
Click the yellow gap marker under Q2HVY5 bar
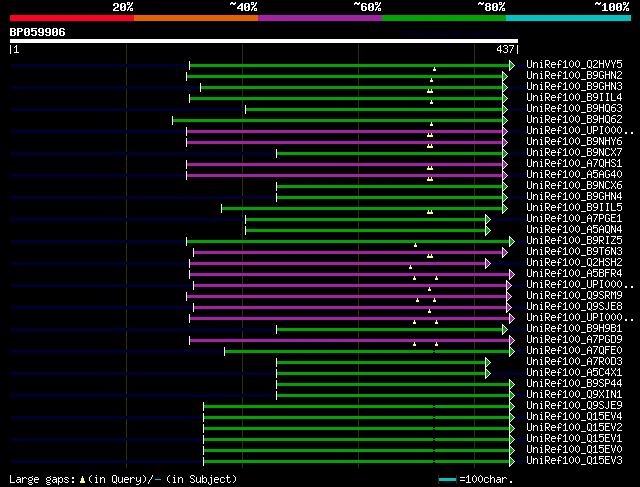pyautogui.click(x=434, y=69)
